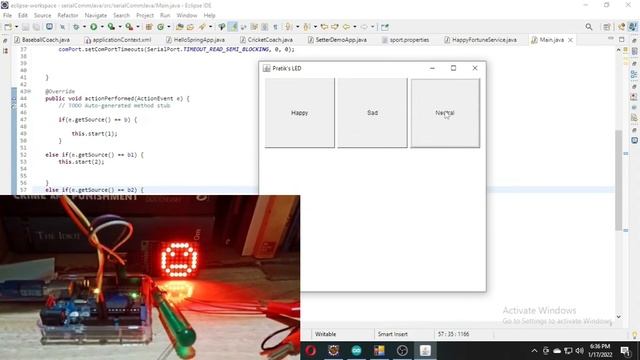The height and width of the screenshot is (360, 640).
Task: Click the Happy button in Pratik's LED
Action: [300, 113]
